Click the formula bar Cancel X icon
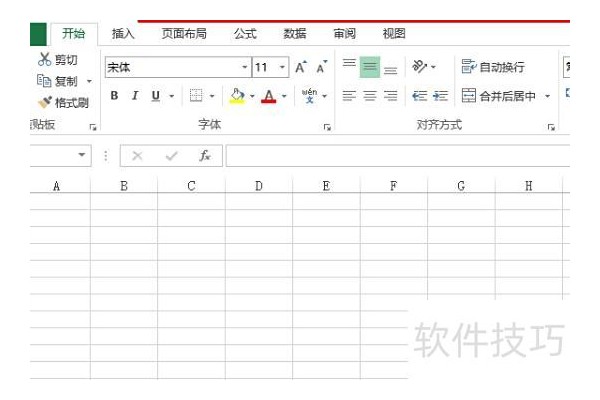 pyautogui.click(x=137, y=156)
